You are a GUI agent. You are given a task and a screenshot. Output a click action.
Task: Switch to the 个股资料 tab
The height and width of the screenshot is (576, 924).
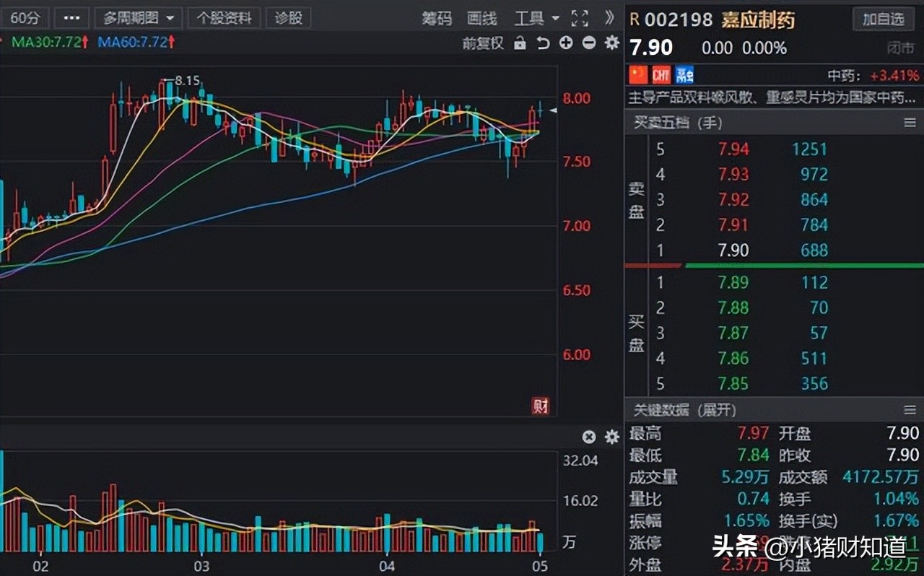click(x=224, y=17)
